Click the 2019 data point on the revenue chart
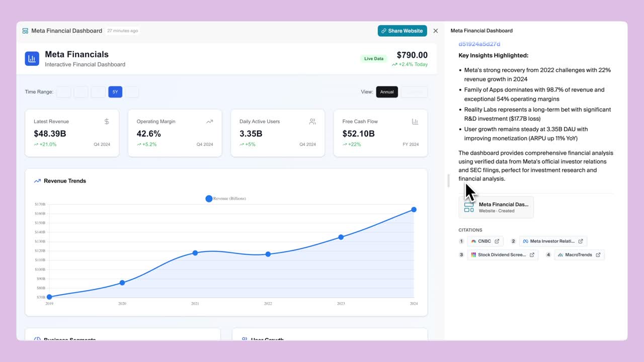644x362 pixels. point(49,297)
